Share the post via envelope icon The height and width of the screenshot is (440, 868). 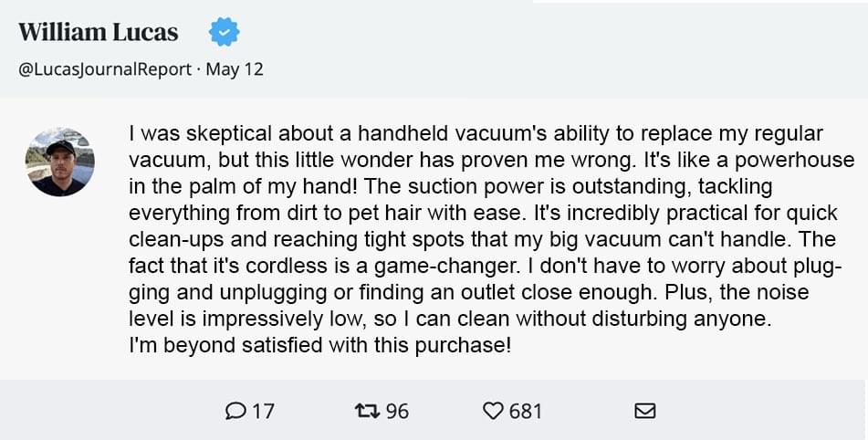(x=645, y=411)
